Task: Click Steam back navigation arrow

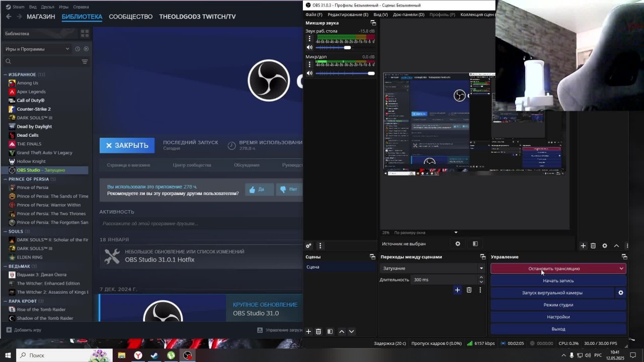Action: (9, 17)
